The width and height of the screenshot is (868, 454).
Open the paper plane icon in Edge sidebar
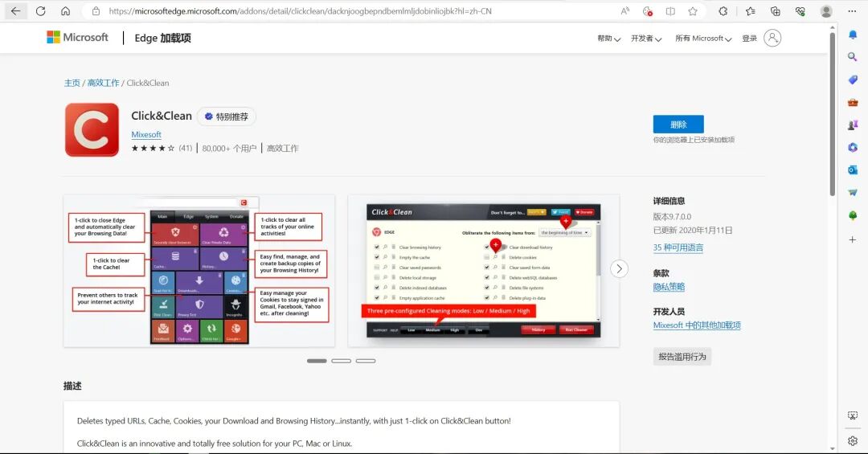coord(853,193)
